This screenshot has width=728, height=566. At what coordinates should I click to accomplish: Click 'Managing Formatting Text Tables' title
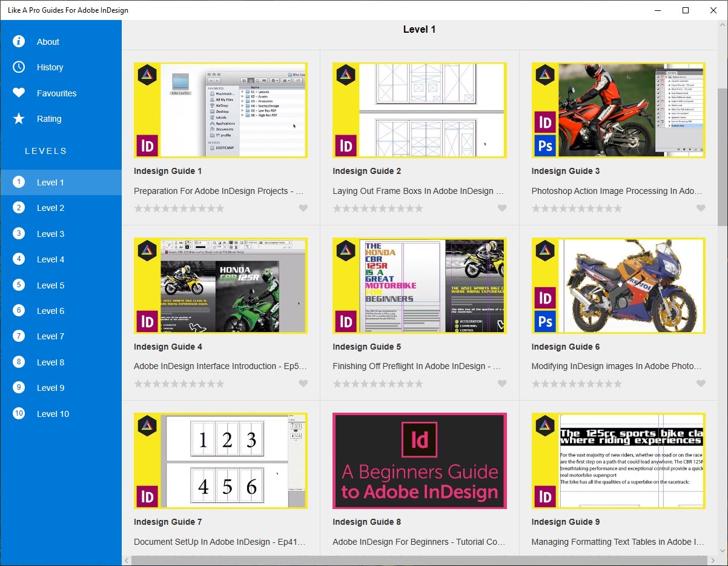pyautogui.click(x=618, y=542)
